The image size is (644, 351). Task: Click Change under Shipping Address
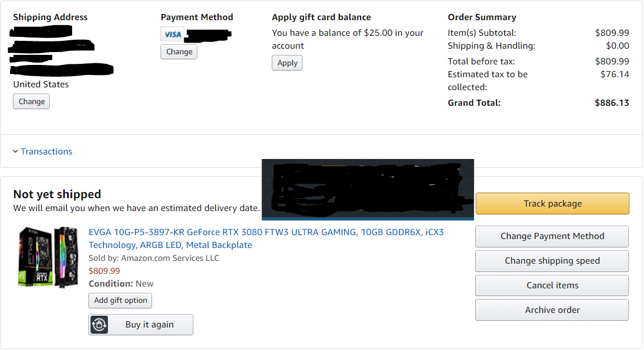(31, 101)
